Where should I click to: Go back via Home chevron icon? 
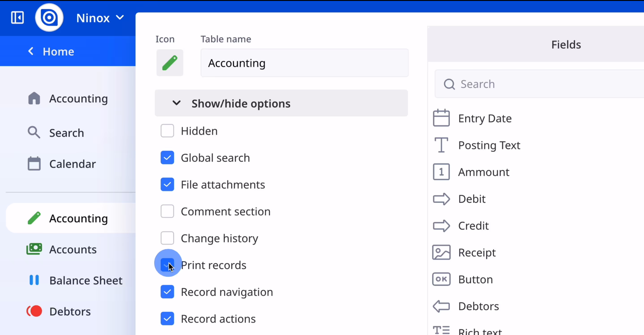[x=31, y=51]
